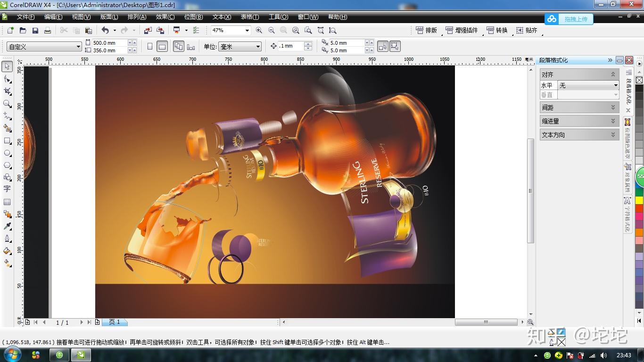Select the Fill bucket tool

[x=7, y=251]
